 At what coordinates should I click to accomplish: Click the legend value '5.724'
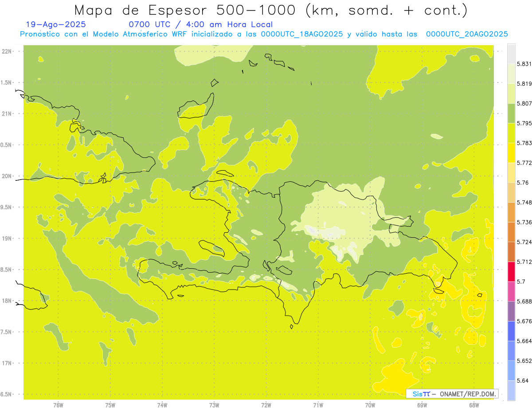(524, 242)
